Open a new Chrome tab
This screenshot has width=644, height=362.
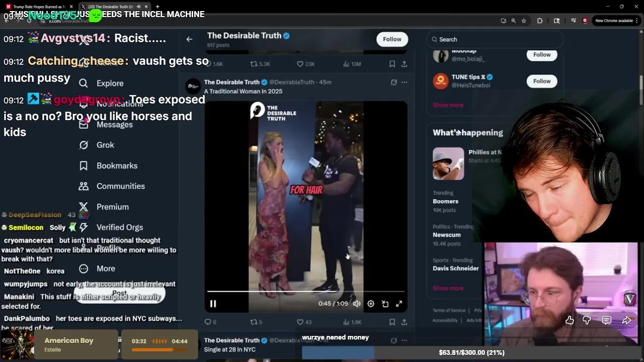(x=157, y=7)
